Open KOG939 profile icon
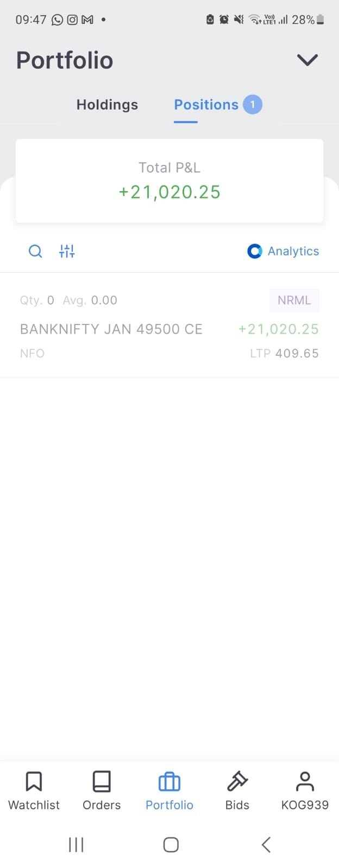The image size is (339, 868). coord(305,782)
